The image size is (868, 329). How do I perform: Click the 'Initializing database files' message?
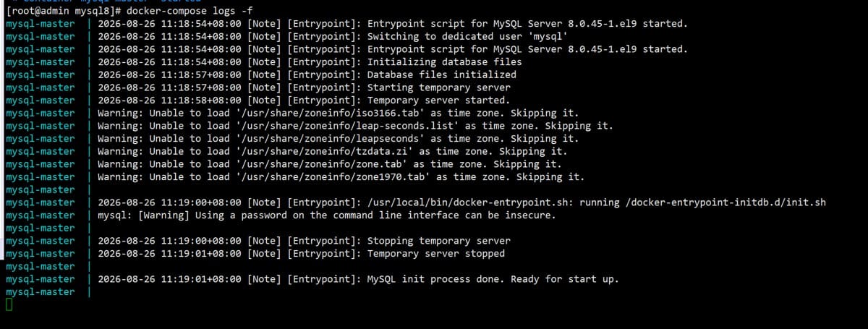[x=445, y=62]
